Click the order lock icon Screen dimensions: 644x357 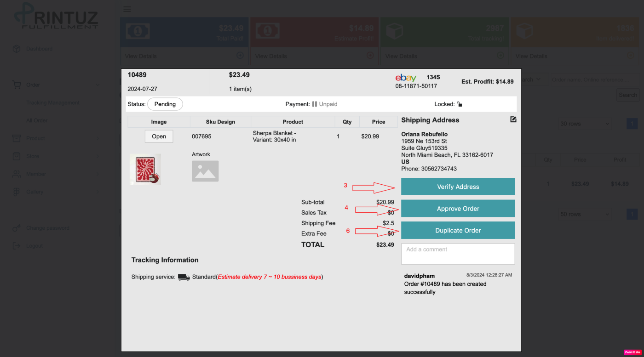pos(460,104)
